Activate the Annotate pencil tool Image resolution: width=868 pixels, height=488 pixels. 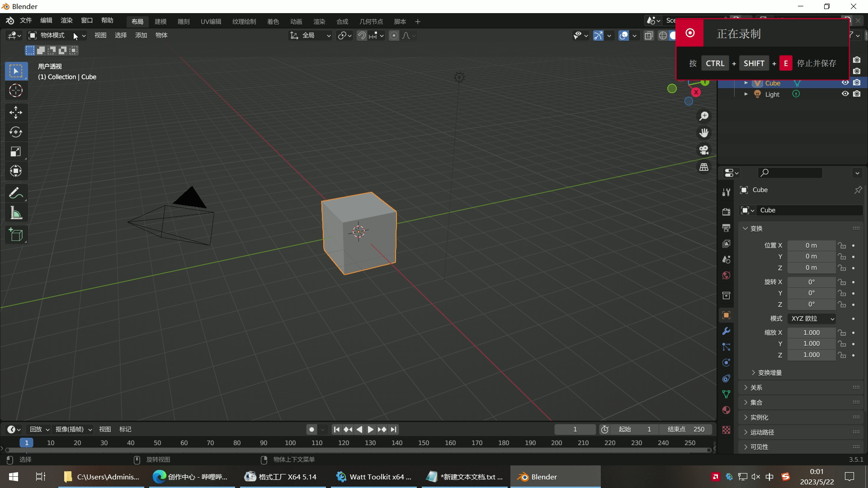16,193
